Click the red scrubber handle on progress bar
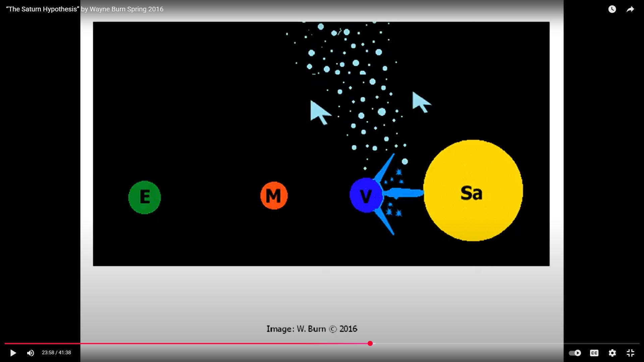 pos(370,344)
